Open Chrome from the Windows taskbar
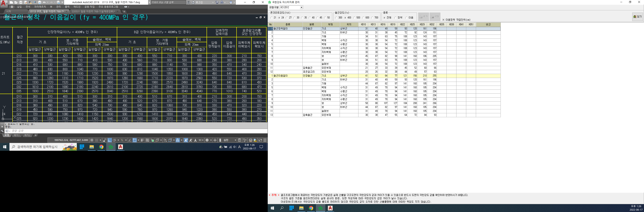The width and height of the screenshot is (644, 212). click(101, 147)
